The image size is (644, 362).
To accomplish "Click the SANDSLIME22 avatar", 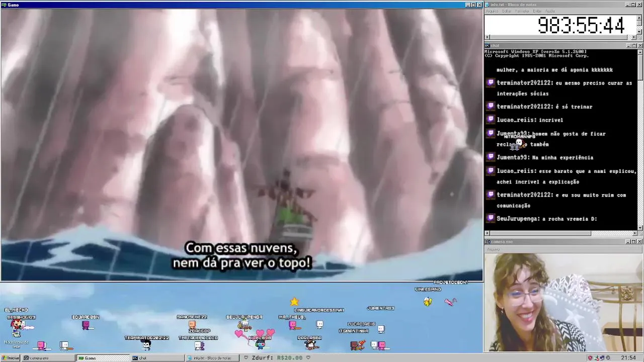I will [x=192, y=324].
